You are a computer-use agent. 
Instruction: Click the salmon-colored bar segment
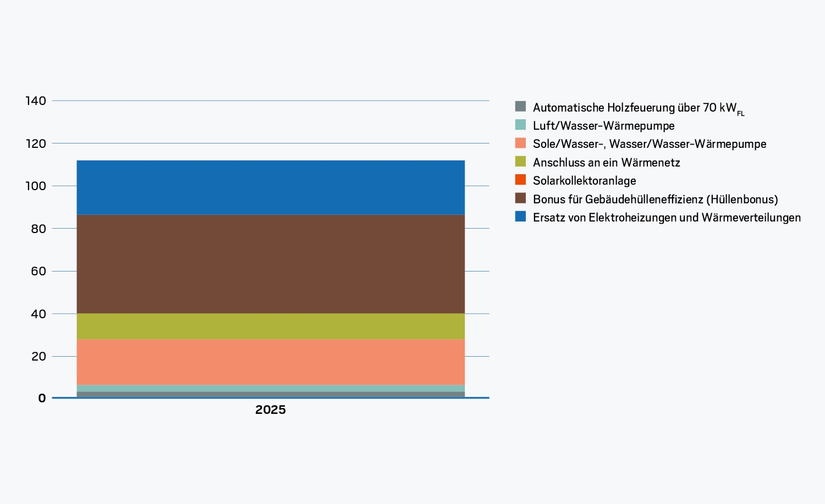tap(271, 362)
